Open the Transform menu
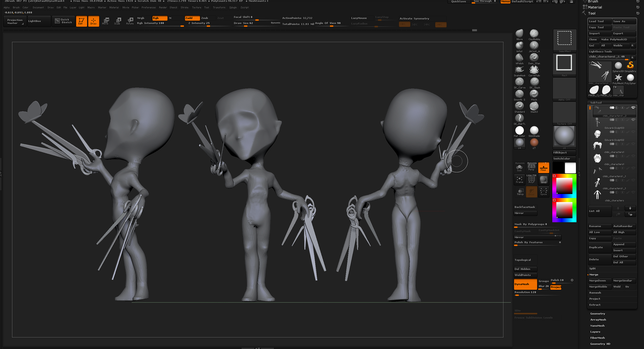Viewport: 644px width, 349px height. pos(219,7)
